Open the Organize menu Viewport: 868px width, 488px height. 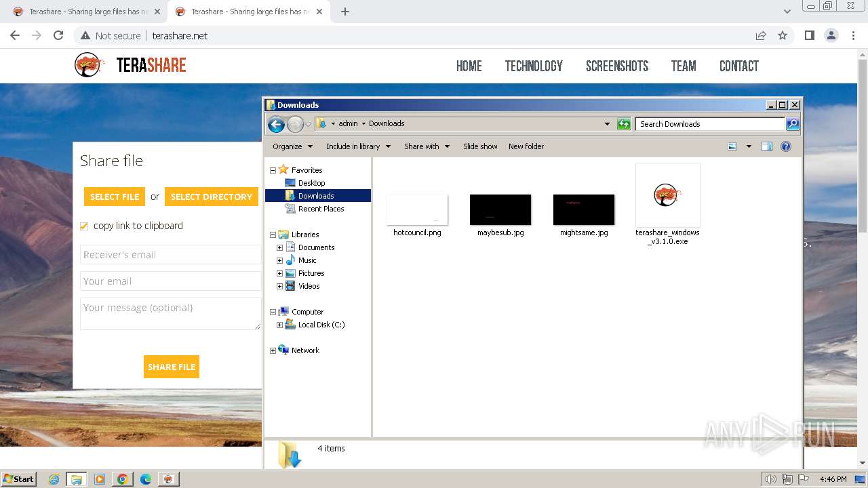tap(293, 146)
